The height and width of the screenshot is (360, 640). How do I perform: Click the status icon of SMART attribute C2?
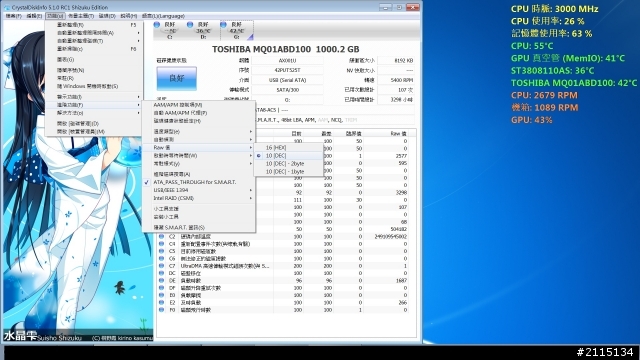pos(162,236)
